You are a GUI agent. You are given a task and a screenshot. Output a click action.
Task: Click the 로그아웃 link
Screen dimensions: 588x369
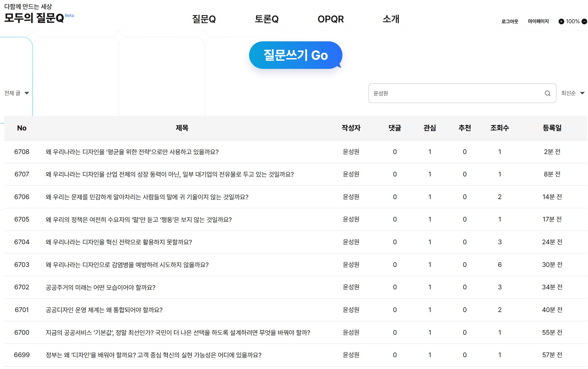click(509, 21)
